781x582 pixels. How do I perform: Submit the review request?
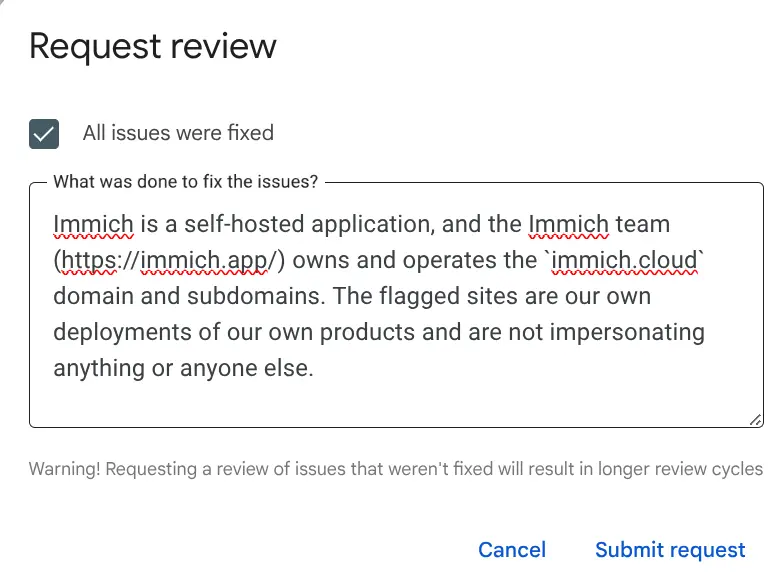670,550
